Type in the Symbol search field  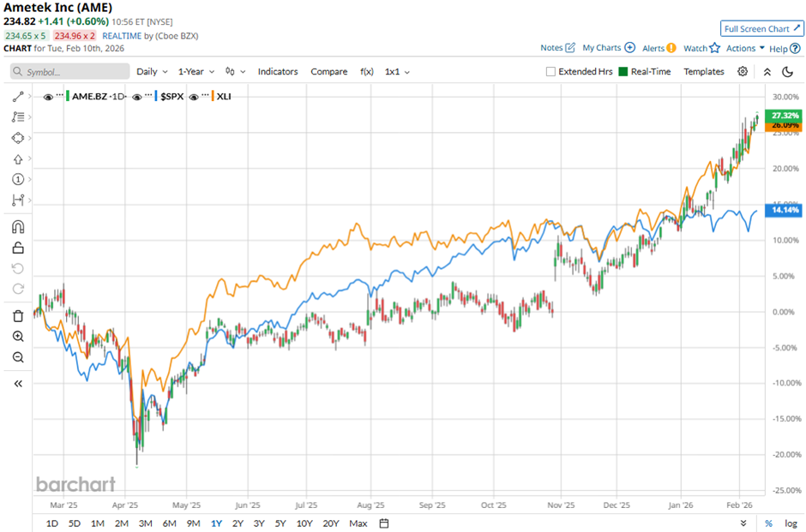tap(69, 72)
